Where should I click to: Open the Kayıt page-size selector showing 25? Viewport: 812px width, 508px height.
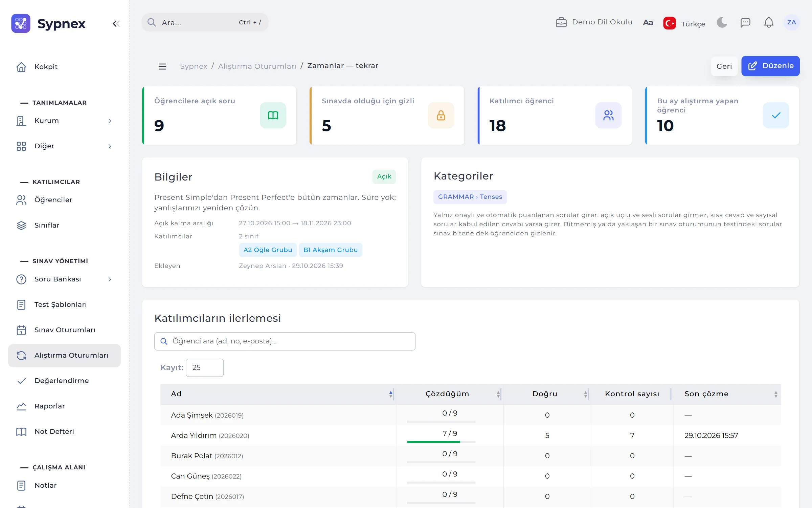[205, 367]
